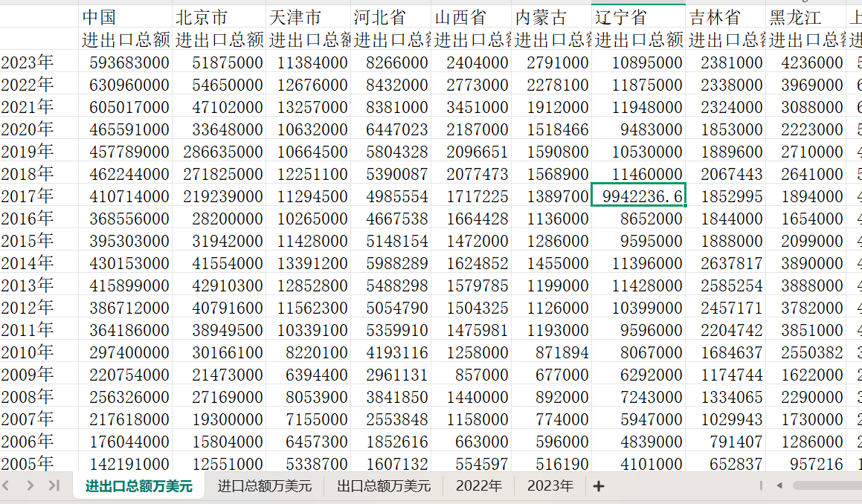Image resolution: width=862 pixels, height=504 pixels.
Task: Select the 中国 column header cell
Action: [x=126, y=17]
